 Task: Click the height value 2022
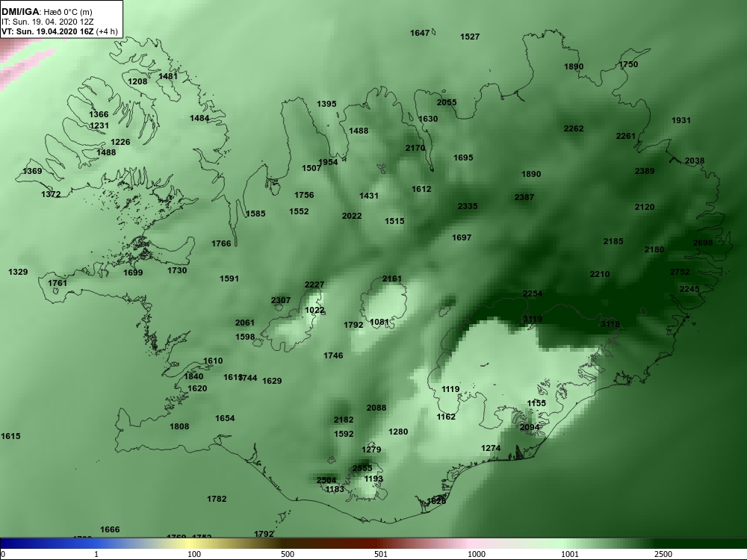(352, 217)
